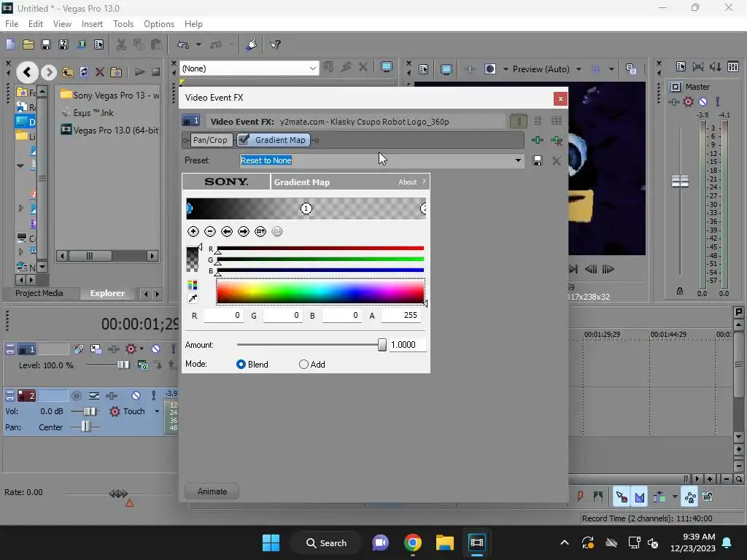Open the Preset dropdown arrow
This screenshot has width=747, height=560.
[x=518, y=160]
